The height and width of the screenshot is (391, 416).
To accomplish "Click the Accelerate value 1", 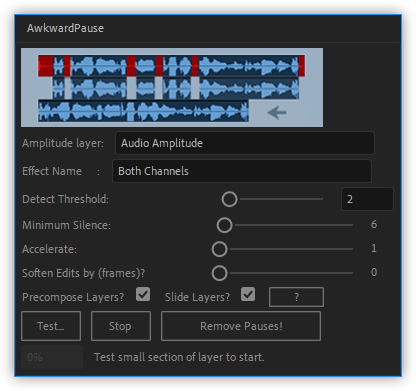I will click(374, 248).
